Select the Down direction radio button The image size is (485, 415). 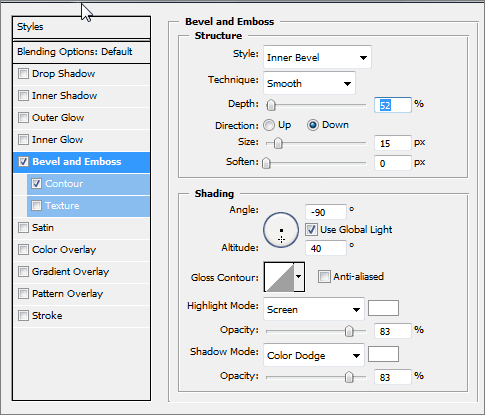(x=312, y=125)
